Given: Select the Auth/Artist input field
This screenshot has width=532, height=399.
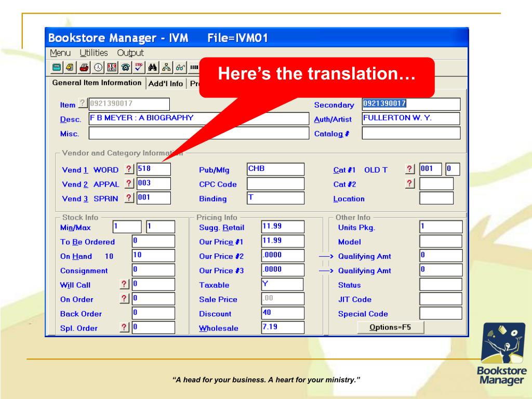Looking at the screenshot, I should pos(410,119).
